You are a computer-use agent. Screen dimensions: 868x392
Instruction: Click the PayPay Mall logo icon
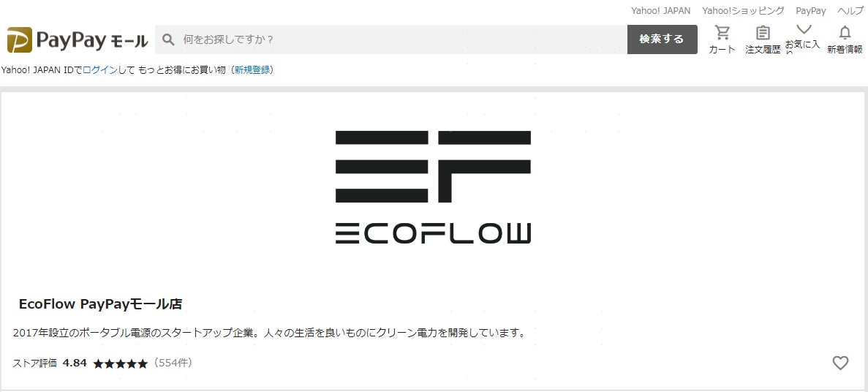pos(19,40)
